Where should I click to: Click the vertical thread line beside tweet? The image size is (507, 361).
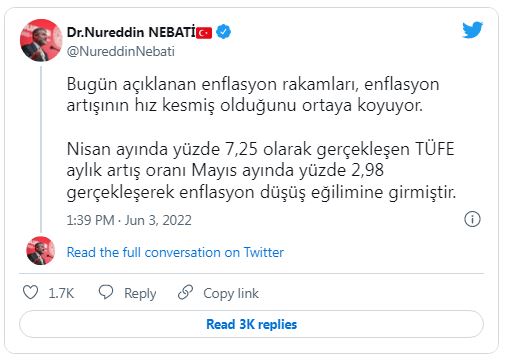pyautogui.click(x=41, y=149)
